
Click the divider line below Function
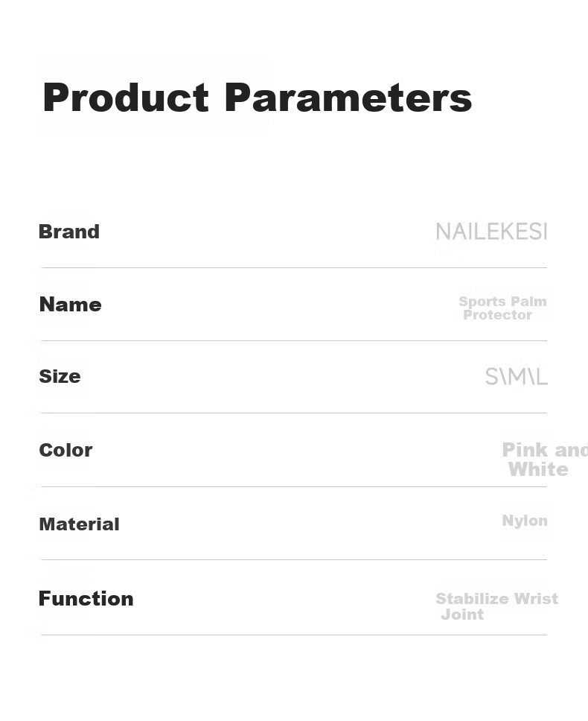(x=294, y=635)
